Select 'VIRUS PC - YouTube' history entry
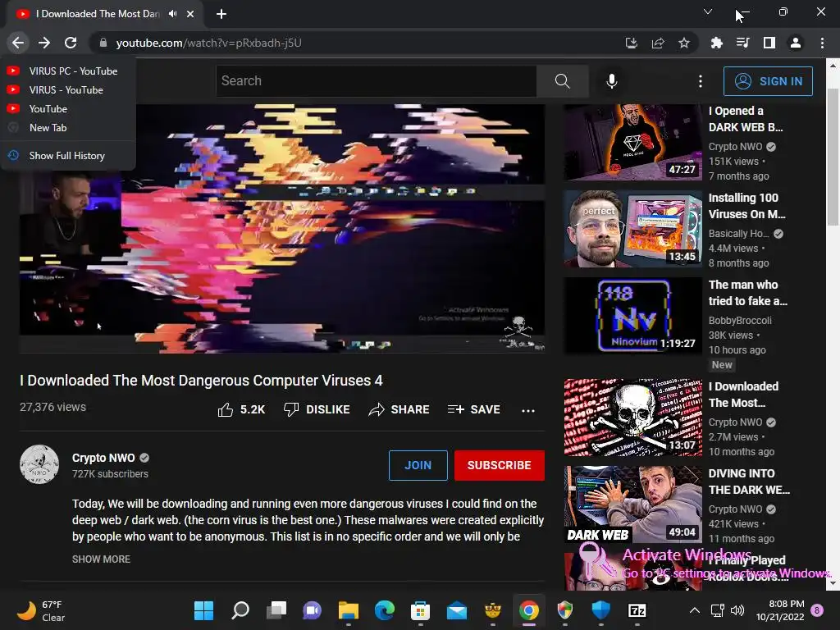This screenshot has height=630, width=840. pos(68,71)
